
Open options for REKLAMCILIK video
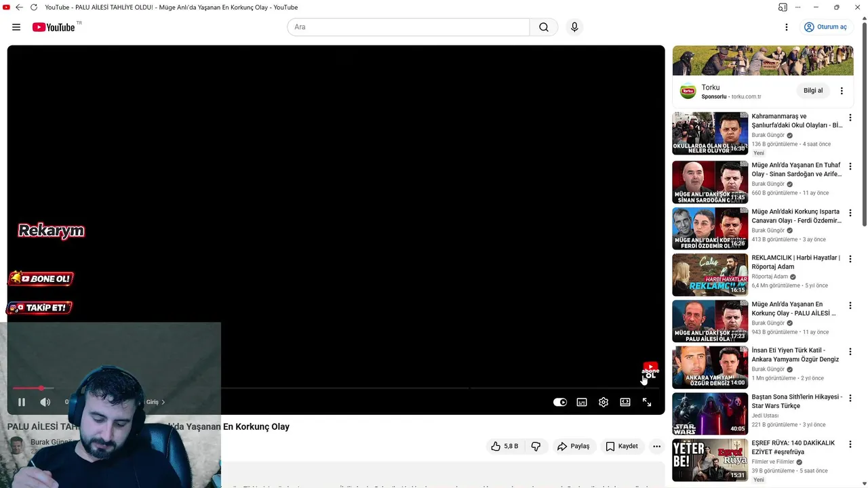tap(850, 259)
